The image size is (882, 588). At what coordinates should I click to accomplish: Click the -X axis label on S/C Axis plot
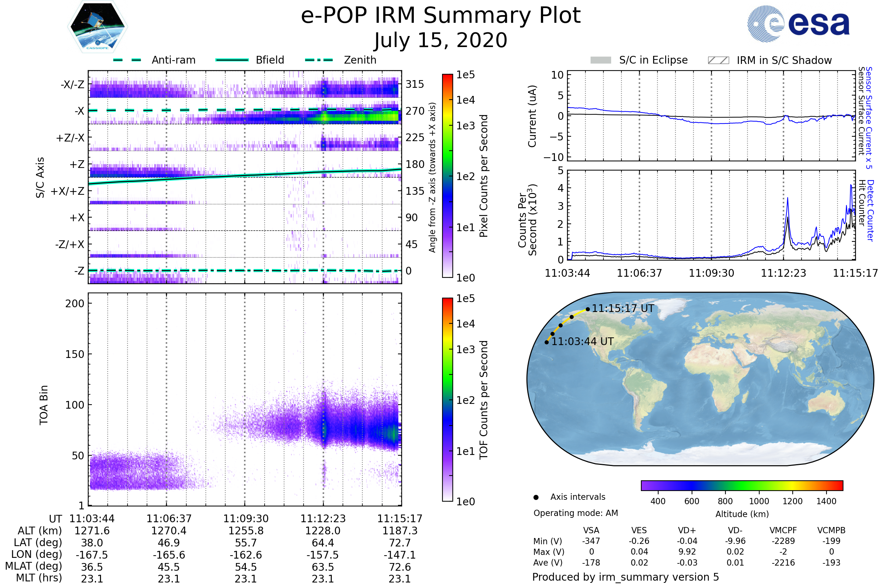[x=79, y=111]
